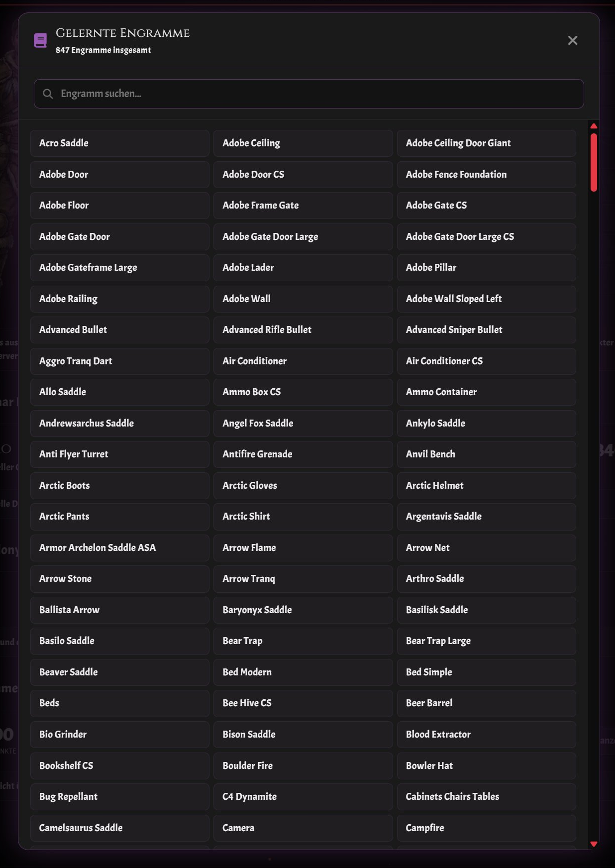Viewport: 615px width, 868px height.
Task: Select the Bowler Hat entry
Action: pos(486,766)
